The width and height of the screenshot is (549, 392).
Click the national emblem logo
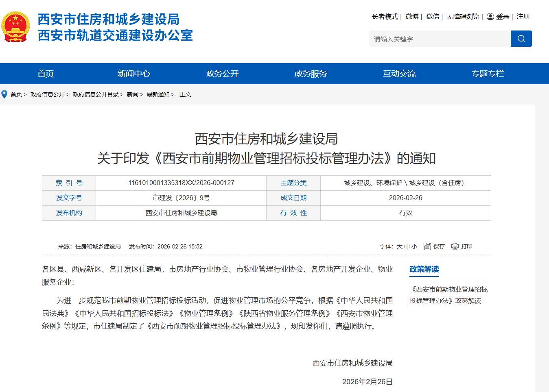click(15, 27)
